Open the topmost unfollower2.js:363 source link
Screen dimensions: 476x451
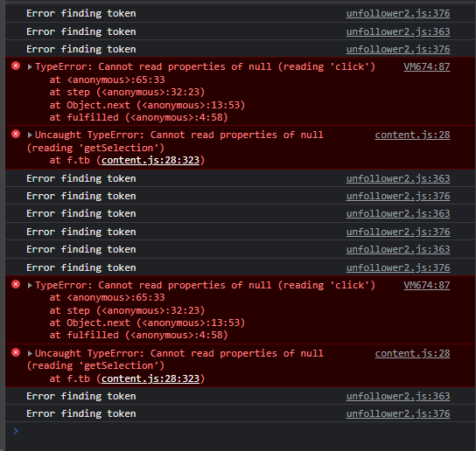[x=398, y=31]
